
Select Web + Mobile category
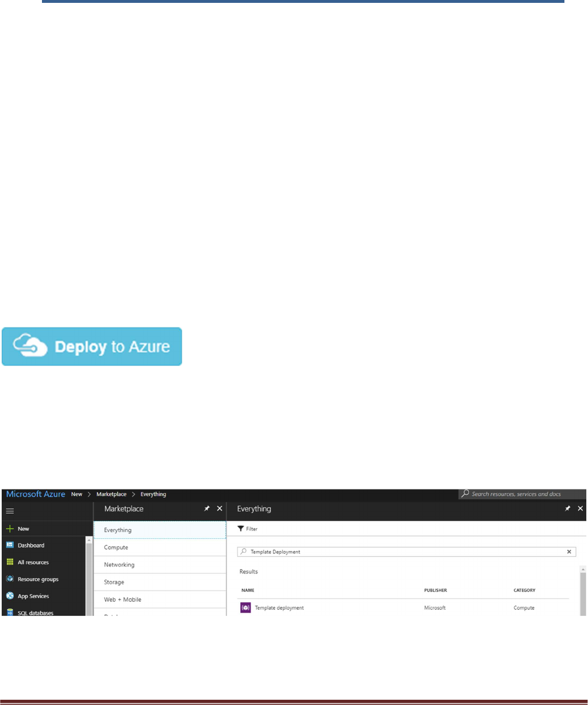(160, 599)
